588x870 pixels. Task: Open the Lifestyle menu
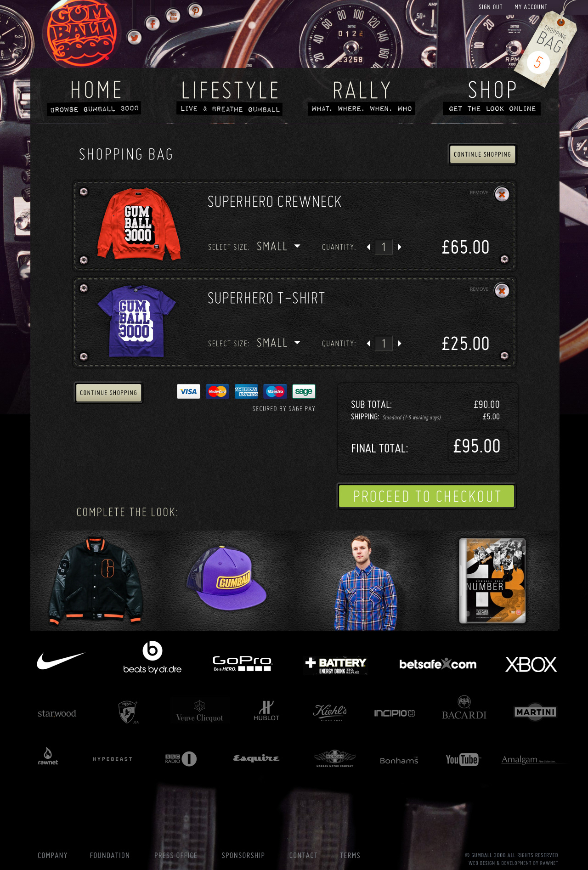230,96
